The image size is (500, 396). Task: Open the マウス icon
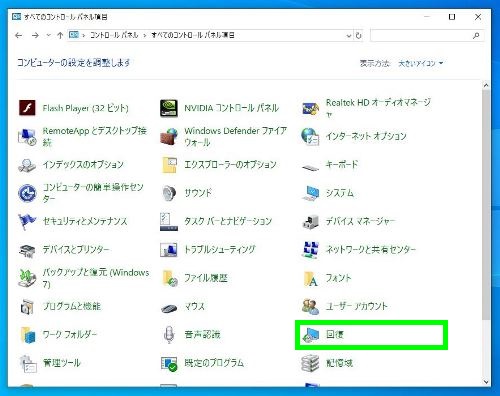(x=169, y=308)
